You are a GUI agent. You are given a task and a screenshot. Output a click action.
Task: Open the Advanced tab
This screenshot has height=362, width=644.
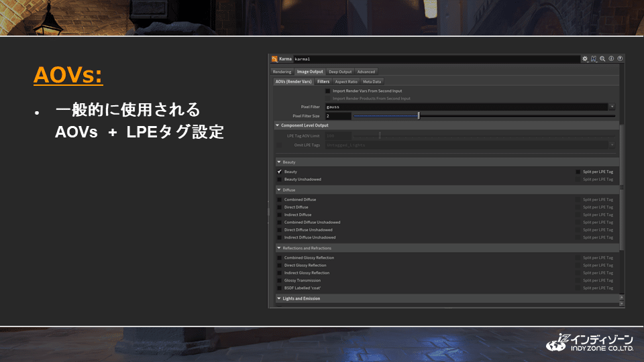coord(366,72)
